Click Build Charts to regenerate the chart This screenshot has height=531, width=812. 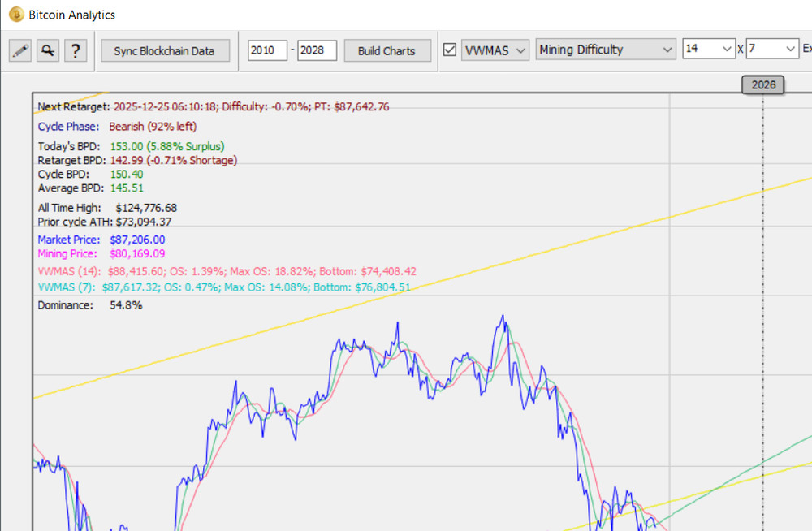point(387,50)
